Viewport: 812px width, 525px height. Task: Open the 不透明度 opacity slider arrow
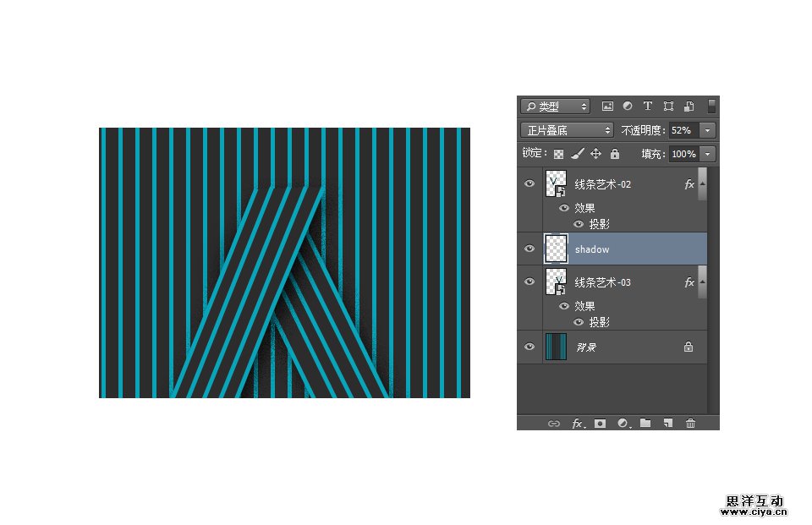click(x=708, y=130)
